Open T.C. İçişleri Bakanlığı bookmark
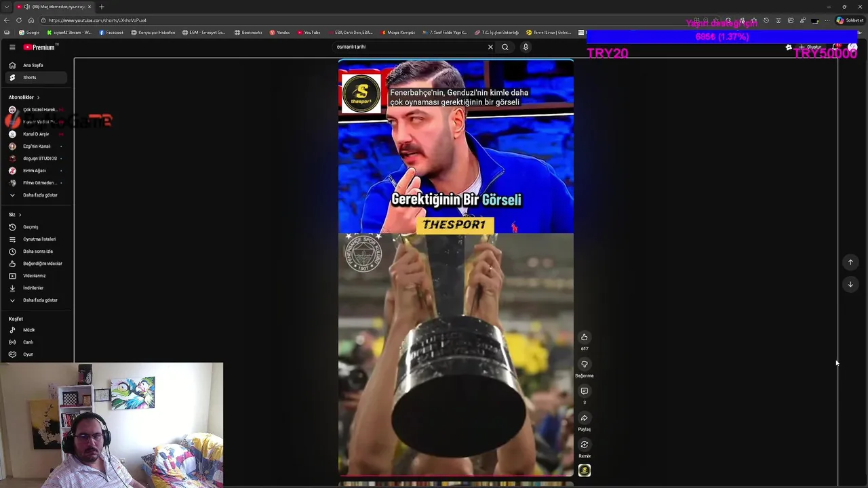868x488 pixels. click(497, 33)
